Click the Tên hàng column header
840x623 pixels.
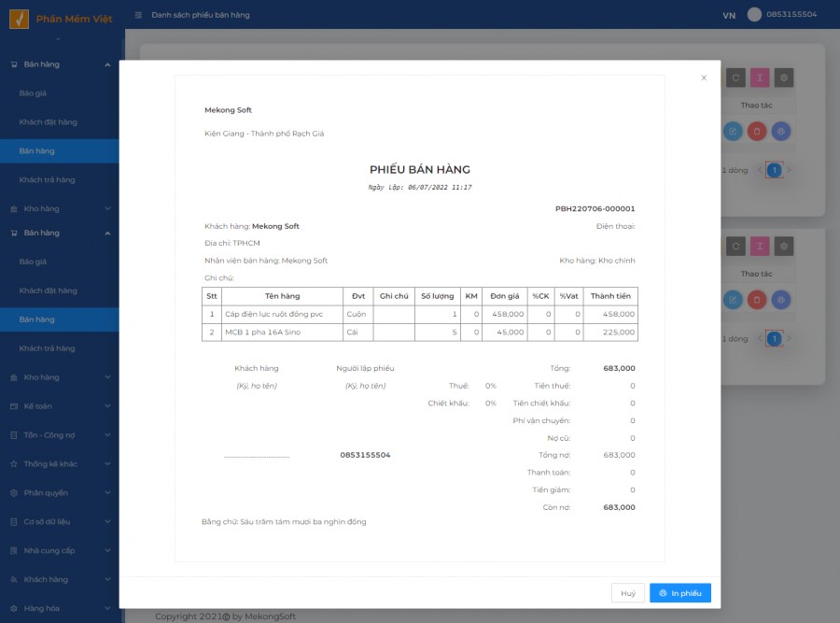click(282, 296)
